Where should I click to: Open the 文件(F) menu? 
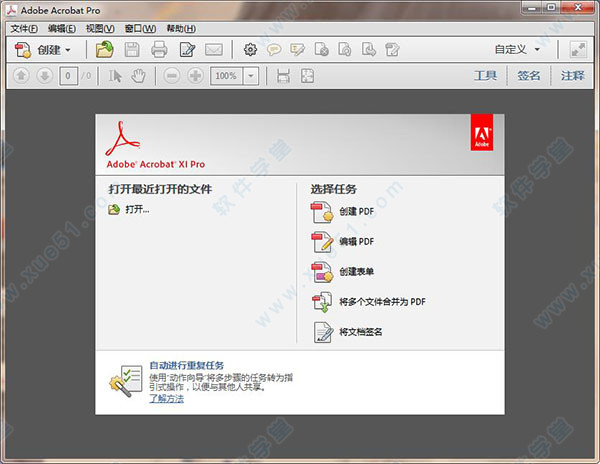pyautogui.click(x=24, y=28)
